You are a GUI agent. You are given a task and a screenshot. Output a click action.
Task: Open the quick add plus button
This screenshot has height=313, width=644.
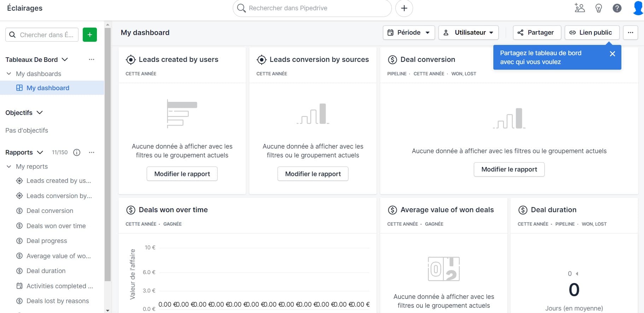tap(404, 8)
